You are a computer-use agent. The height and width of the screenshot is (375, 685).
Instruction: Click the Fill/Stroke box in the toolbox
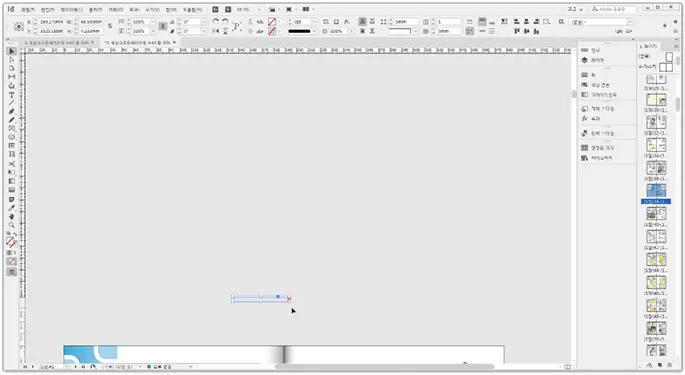click(x=11, y=242)
